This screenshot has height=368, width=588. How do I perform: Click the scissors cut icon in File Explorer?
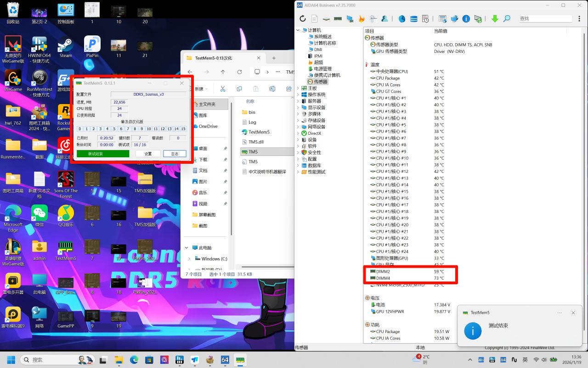(223, 89)
